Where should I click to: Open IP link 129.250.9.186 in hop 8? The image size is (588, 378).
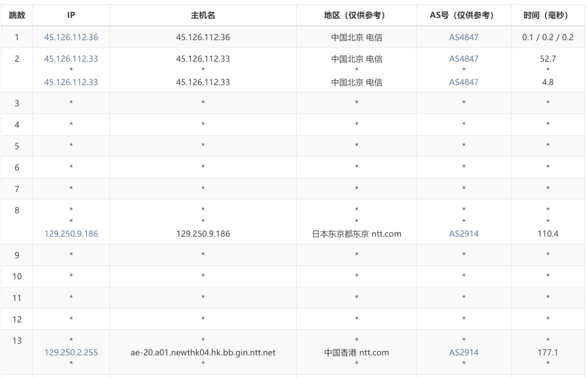pos(71,234)
